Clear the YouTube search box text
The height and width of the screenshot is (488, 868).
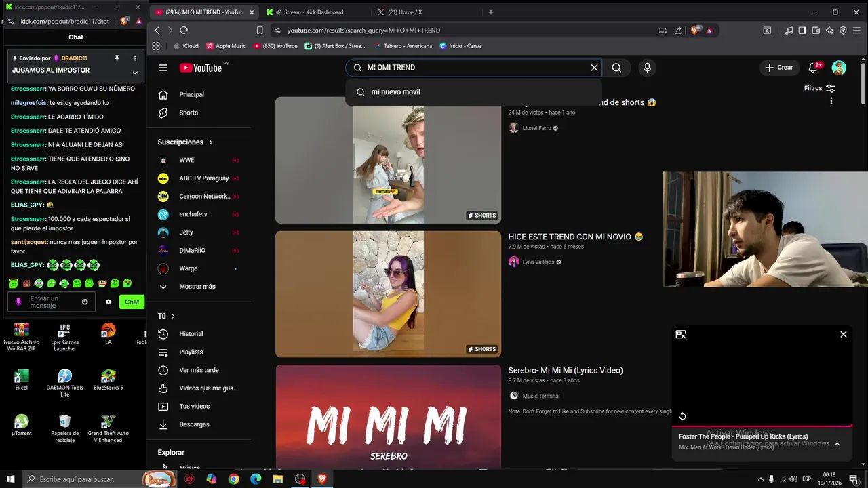click(x=594, y=68)
